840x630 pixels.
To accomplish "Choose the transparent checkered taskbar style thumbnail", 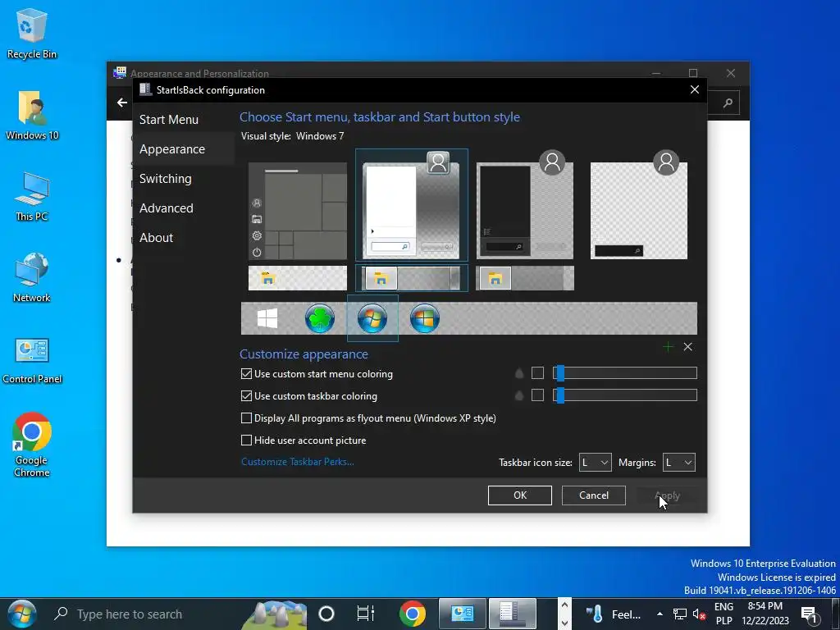I will [297, 278].
